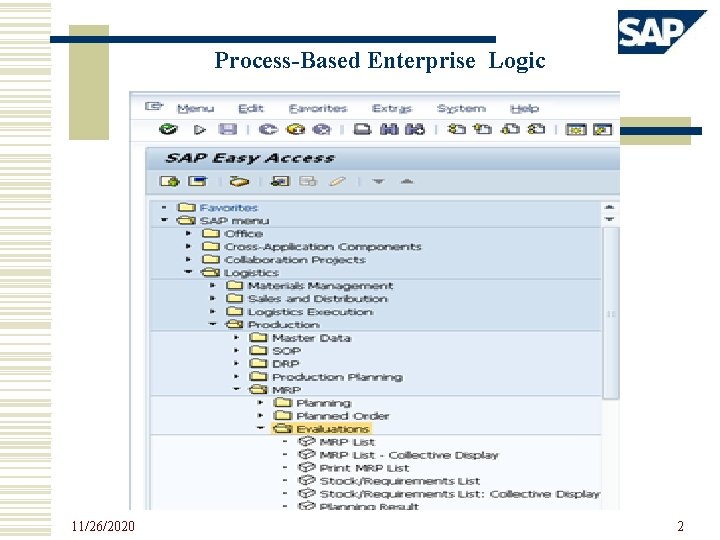The width and height of the screenshot is (720, 540).
Task: Collapse the Logistics node arrow
Action: click(188, 272)
